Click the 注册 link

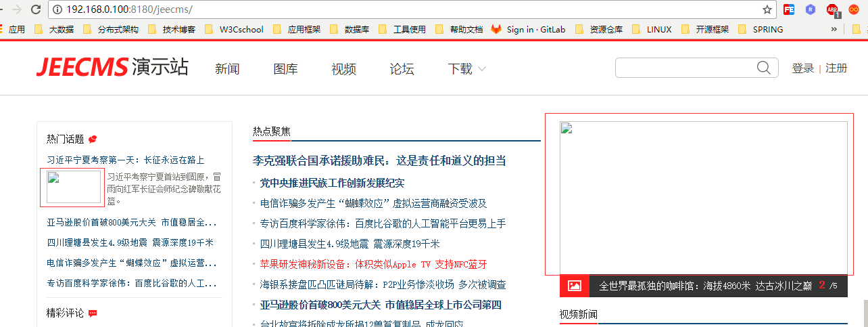point(836,68)
